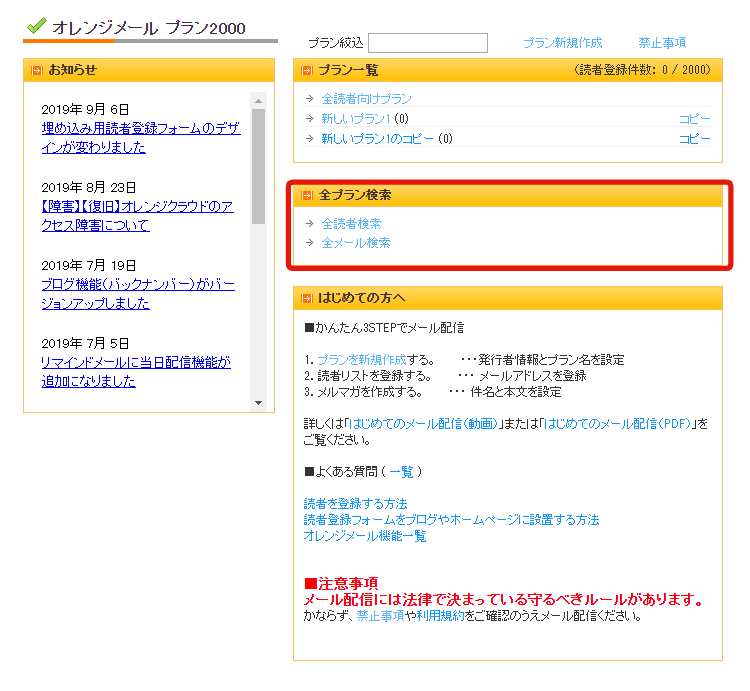
Task: Open the 埋め込み用読者登録フォーム news article
Action: coord(141,138)
